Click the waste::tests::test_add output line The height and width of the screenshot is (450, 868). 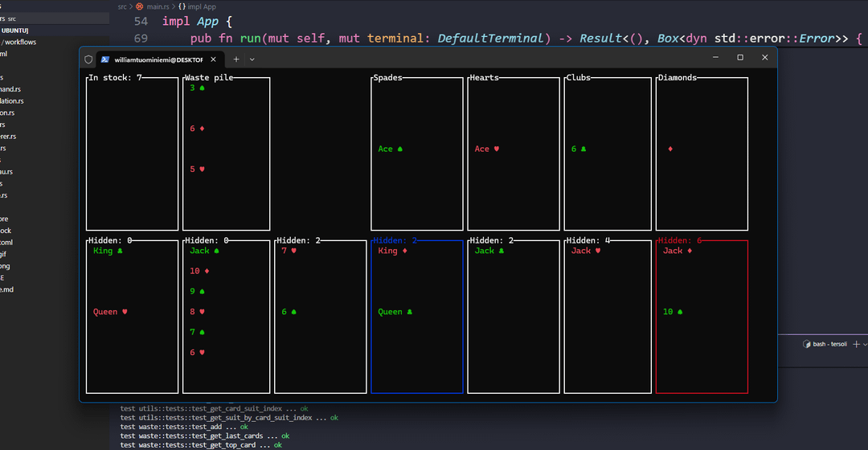184,427
